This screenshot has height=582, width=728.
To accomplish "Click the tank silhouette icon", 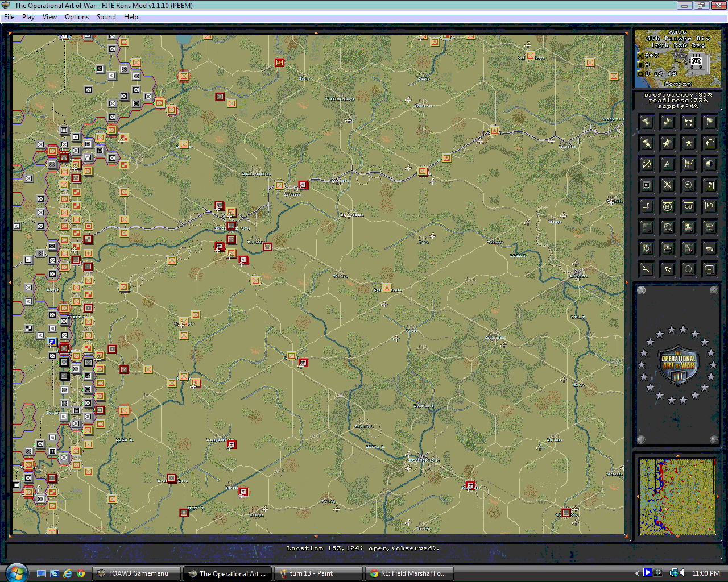I will (710, 248).
